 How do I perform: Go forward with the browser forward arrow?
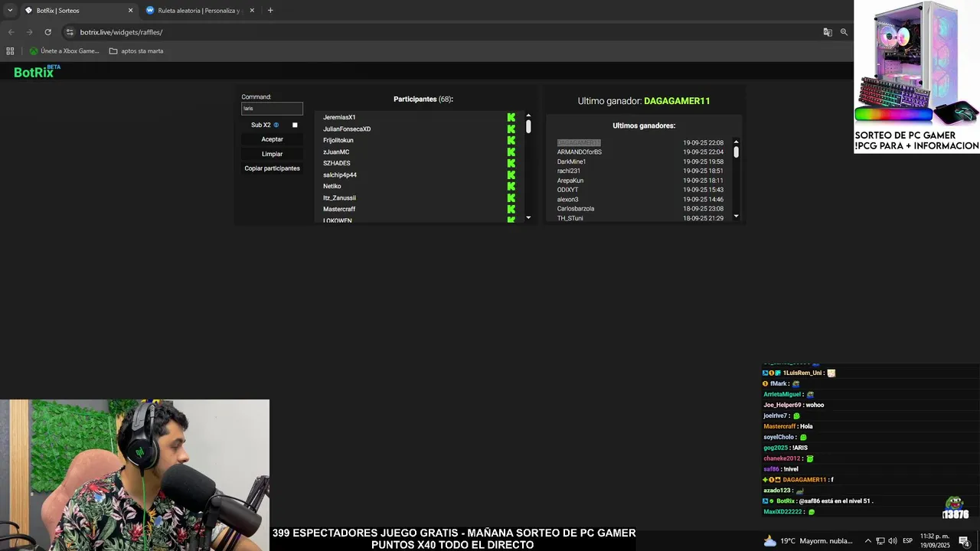pos(29,32)
